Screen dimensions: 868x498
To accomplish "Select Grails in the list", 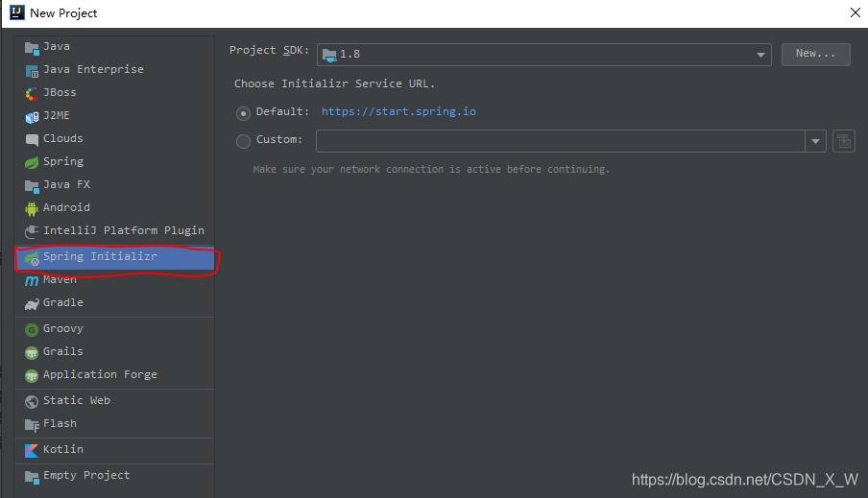I will [x=114, y=351].
